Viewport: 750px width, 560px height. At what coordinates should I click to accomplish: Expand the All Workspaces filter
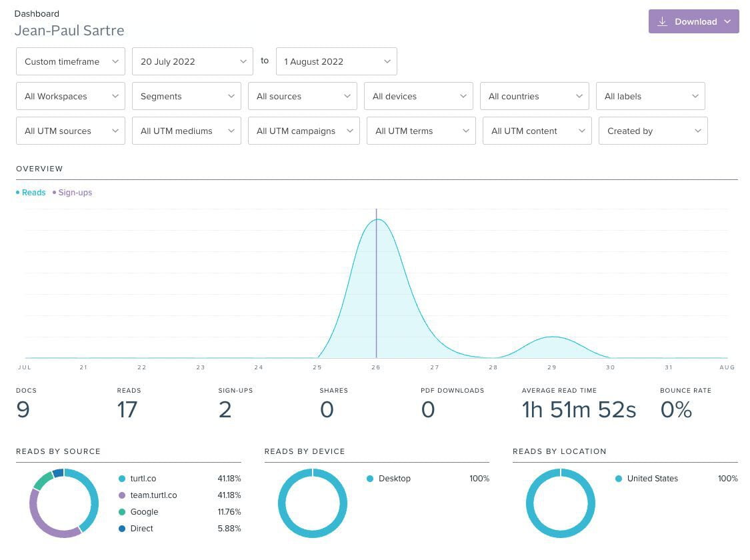(70, 96)
